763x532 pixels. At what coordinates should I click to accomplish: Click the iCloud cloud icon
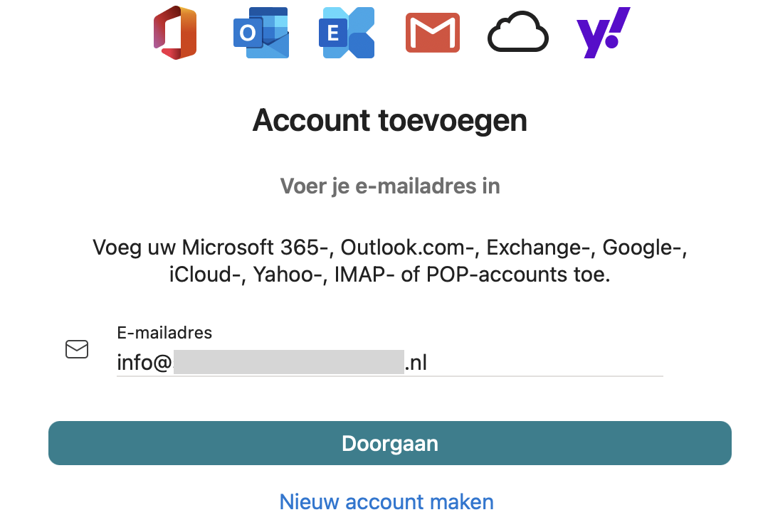[x=517, y=33]
